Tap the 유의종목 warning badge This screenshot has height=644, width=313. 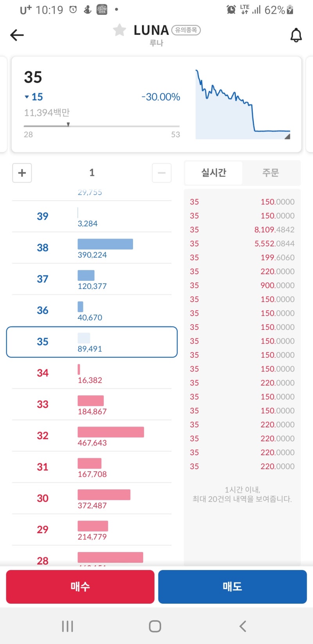point(186,30)
